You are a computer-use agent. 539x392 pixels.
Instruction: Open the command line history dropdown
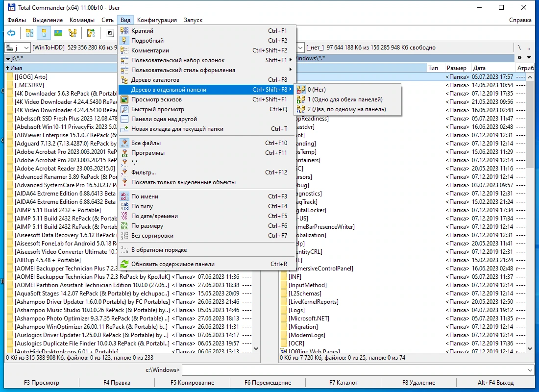(x=530, y=370)
